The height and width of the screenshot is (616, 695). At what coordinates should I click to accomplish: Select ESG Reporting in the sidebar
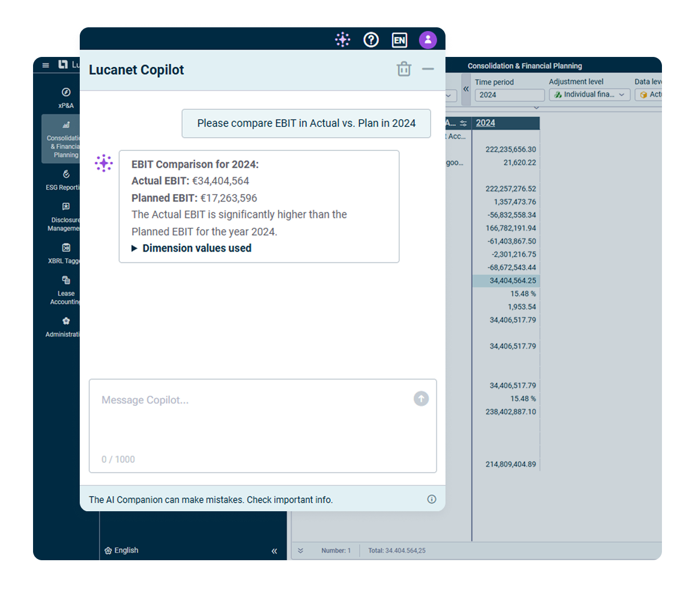[66, 180]
